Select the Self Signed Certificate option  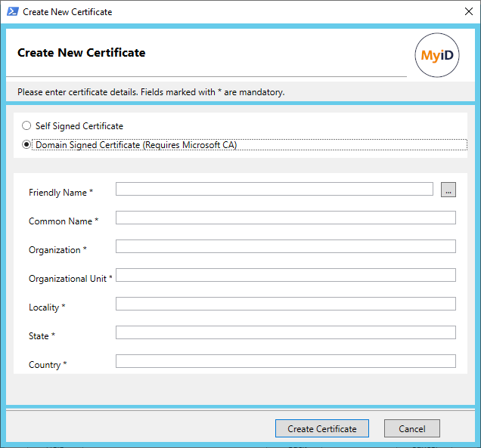pyautogui.click(x=26, y=126)
